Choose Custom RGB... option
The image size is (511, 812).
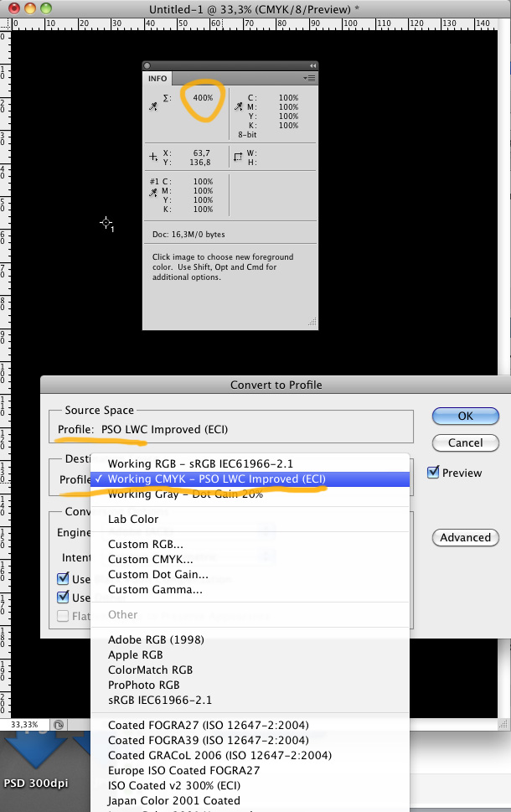pos(250,545)
